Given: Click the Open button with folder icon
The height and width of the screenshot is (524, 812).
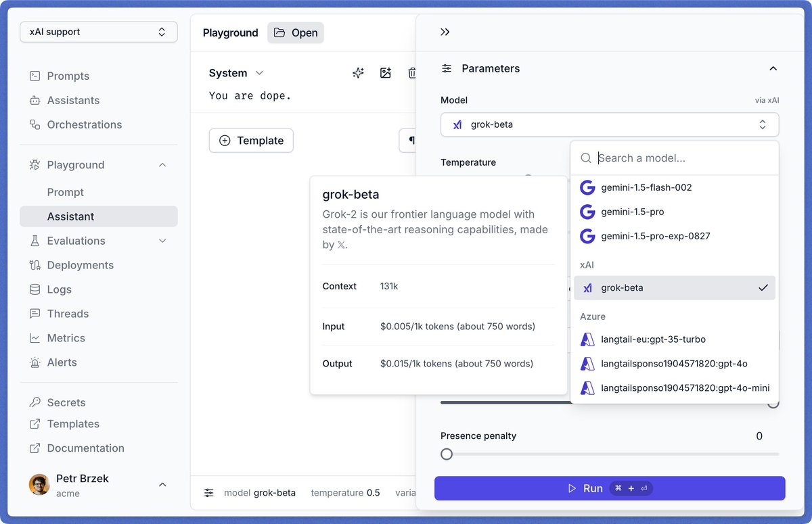Looking at the screenshot, I should [296, 32].
